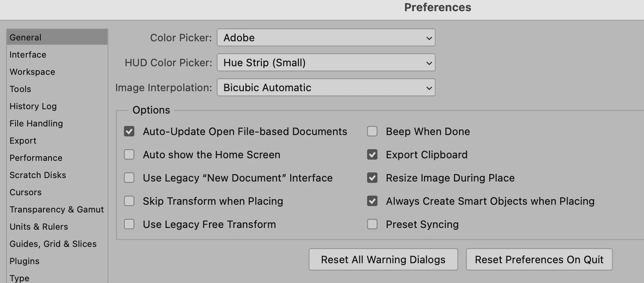Click Reset All Warning Dialogs button
Viewport: 644px width, 283px height.
coord(383,260)
